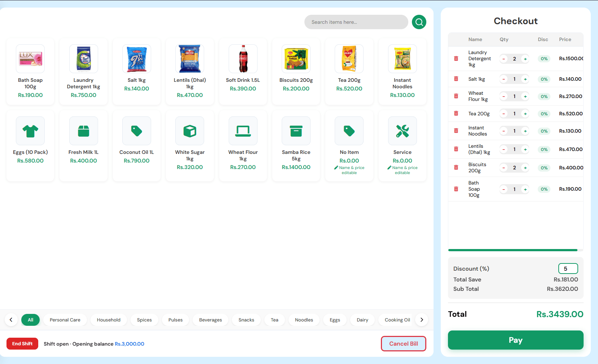Screen dimensions: 598x364
Task: Add Samba Rice 5kg archive icon product
Action: (296, 131)
